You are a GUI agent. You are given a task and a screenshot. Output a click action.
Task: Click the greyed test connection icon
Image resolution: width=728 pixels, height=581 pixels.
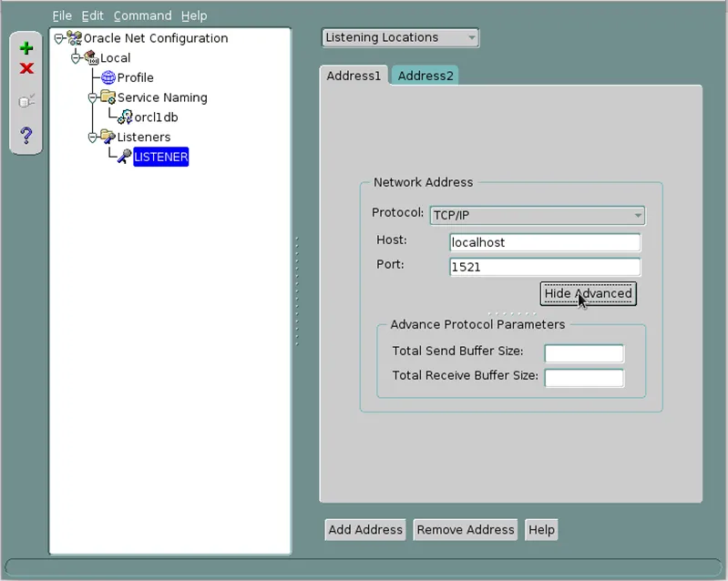[26, 101]
